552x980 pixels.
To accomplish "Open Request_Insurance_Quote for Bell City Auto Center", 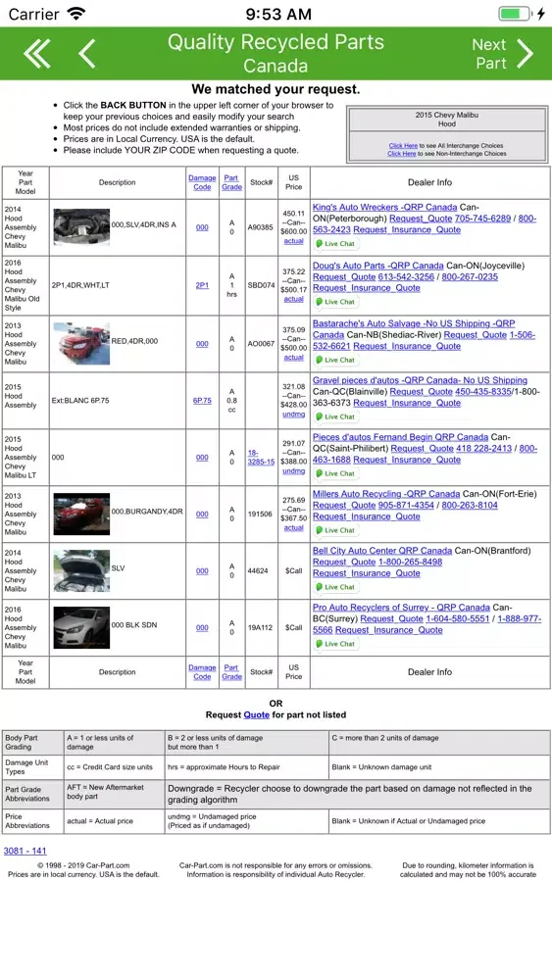I will click(x=367, y=573).
